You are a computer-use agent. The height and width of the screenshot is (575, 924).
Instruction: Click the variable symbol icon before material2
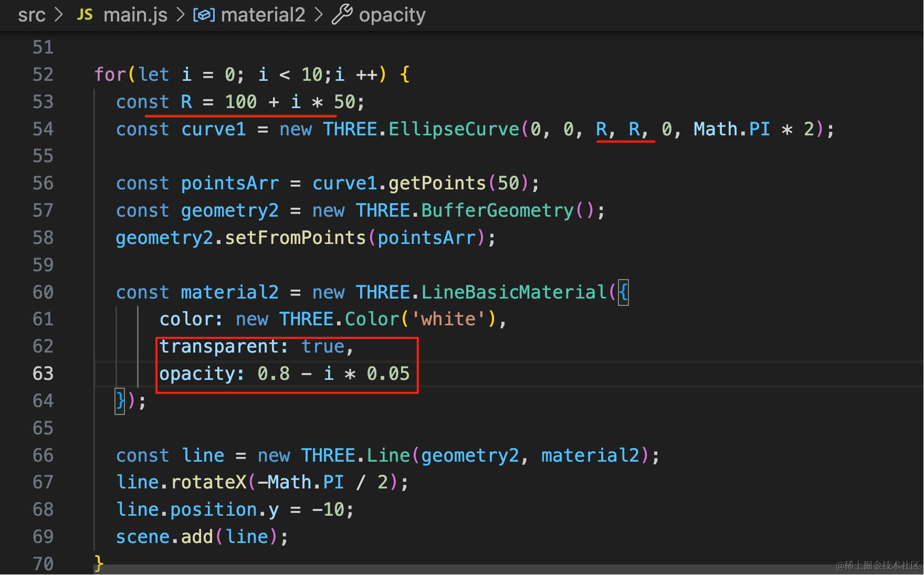coord(204,15)
